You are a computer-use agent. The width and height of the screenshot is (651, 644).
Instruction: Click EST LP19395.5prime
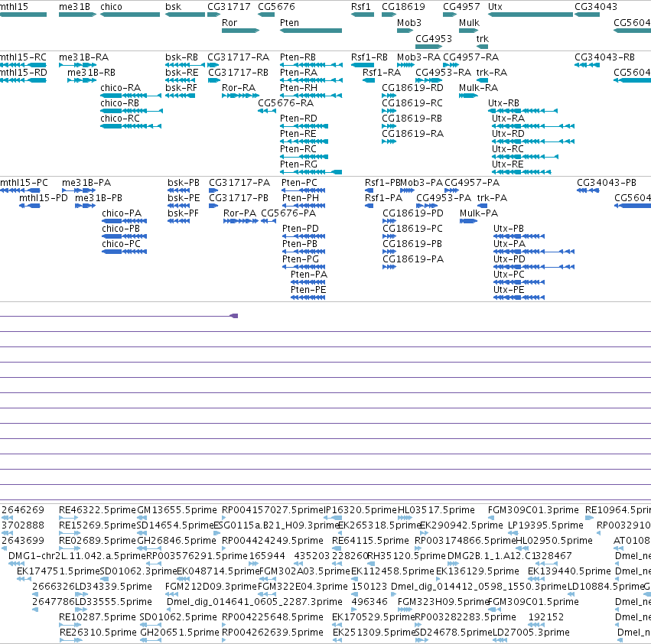(546, 525)
